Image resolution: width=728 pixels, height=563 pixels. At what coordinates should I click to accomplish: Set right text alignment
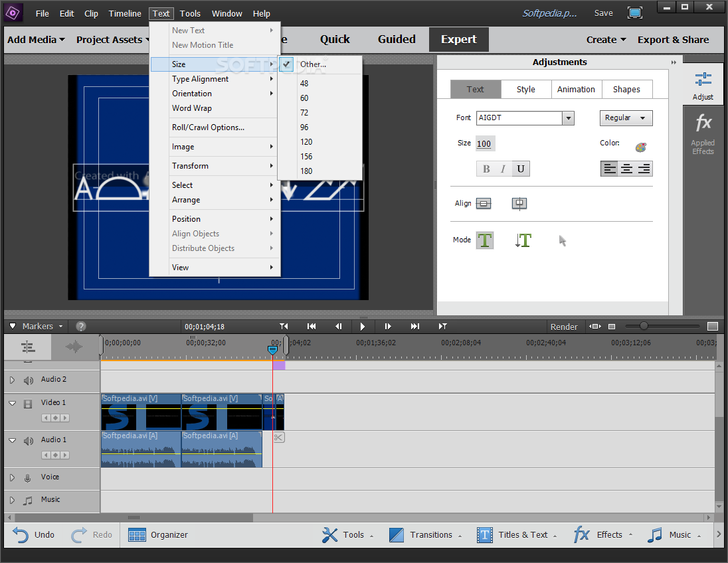tap(644, 169)
